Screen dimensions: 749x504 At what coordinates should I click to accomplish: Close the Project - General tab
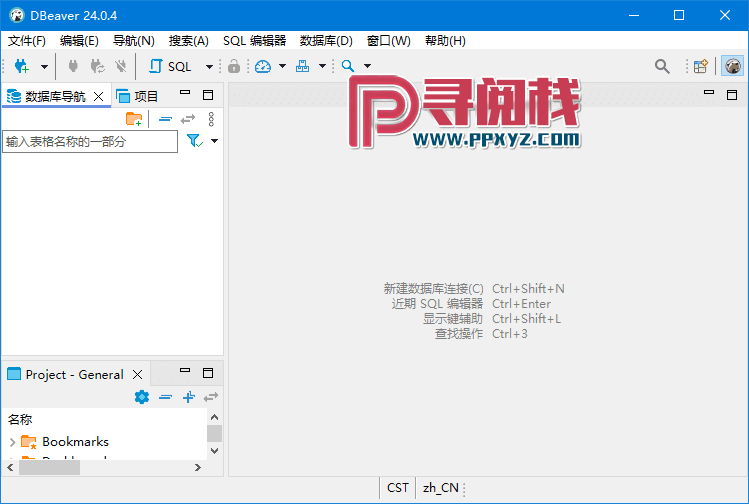[x=138, y=375]
